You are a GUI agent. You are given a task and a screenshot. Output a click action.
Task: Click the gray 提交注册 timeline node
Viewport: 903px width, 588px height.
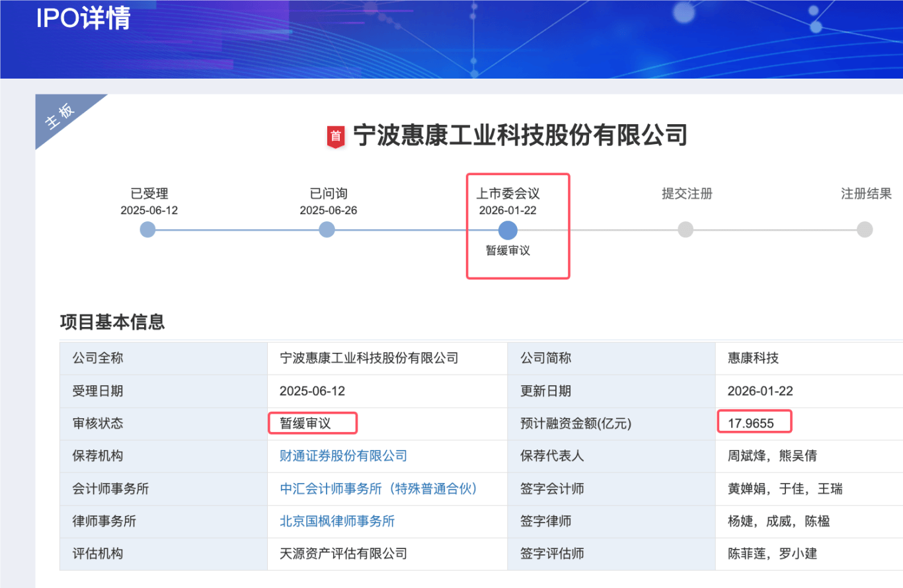tap(686, 229)
